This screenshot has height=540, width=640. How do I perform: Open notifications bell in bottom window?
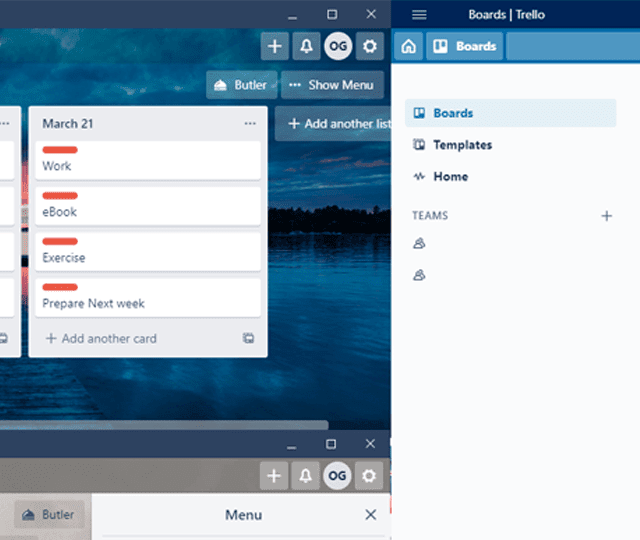tap(305, 476)
